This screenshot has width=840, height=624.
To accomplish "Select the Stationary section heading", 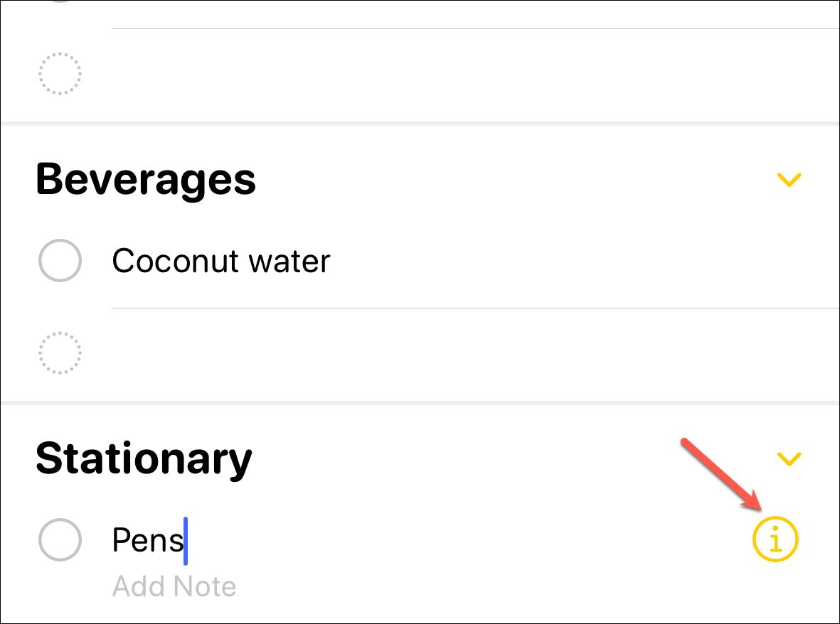I will coord(144,458).
